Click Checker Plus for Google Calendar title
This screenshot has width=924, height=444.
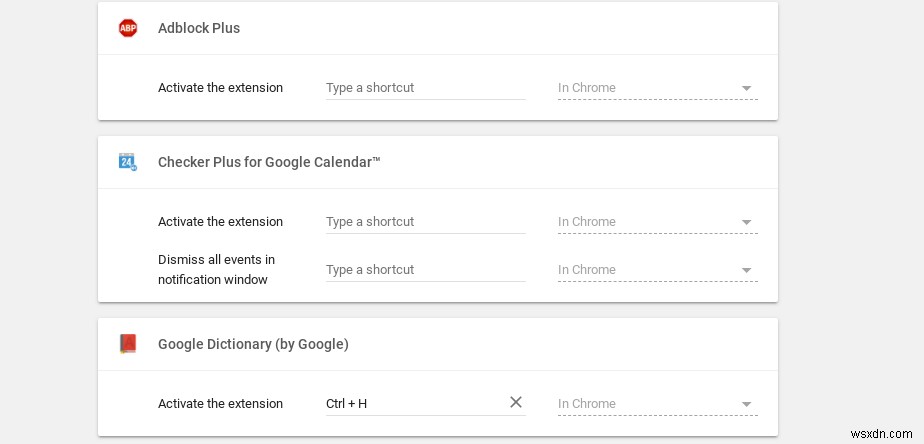click(x=269, y=162)
